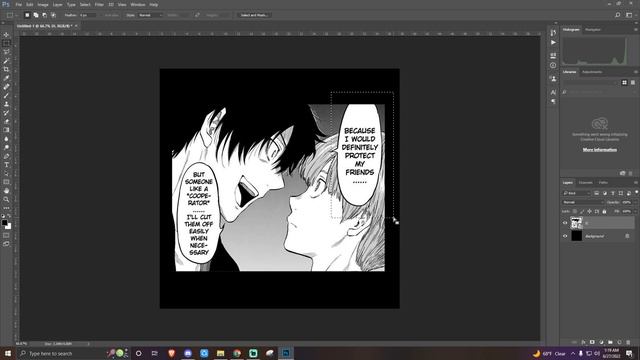
Task: Choose New Selection mode in options bar
Action: pyautogui.click(x=27, y=15)
